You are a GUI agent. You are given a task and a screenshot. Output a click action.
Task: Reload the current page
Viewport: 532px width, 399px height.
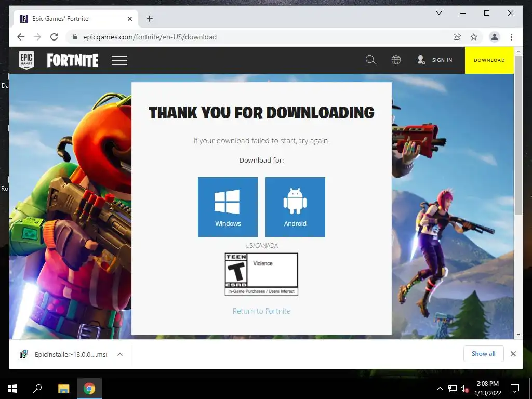click(54, 37)
